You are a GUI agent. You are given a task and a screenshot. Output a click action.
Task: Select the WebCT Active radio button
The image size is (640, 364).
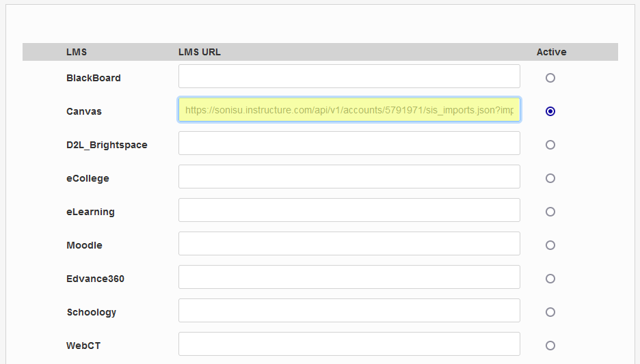[550, 346]
